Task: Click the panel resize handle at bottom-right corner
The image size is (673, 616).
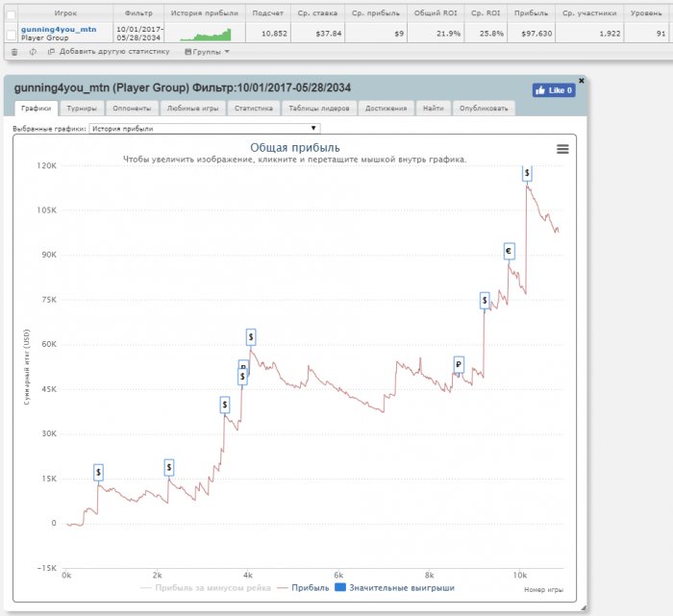Action: tap(583, 608)
